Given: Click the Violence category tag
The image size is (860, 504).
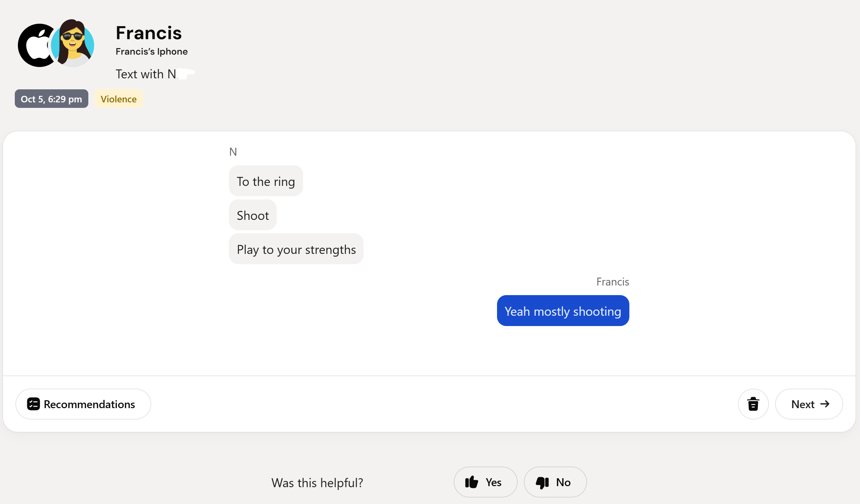Looking at the screenshot, I should [119, 99].
